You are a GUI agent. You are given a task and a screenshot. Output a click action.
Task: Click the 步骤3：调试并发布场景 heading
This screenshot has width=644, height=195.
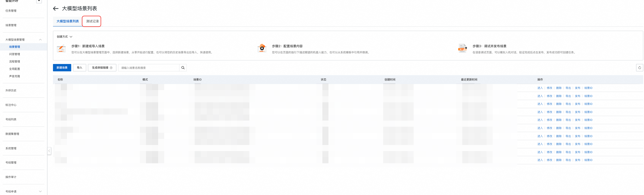click(489, 46)
